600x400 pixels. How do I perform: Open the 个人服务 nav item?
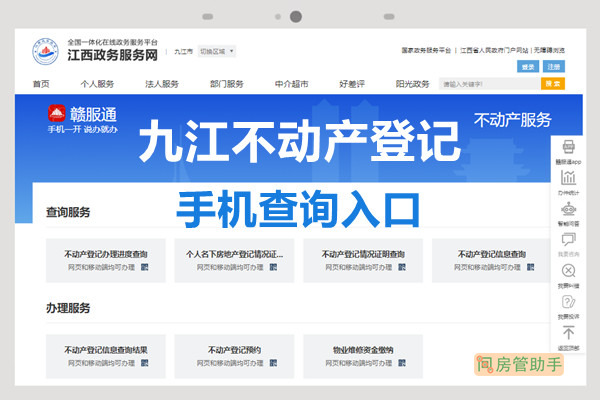coord(97,84)
